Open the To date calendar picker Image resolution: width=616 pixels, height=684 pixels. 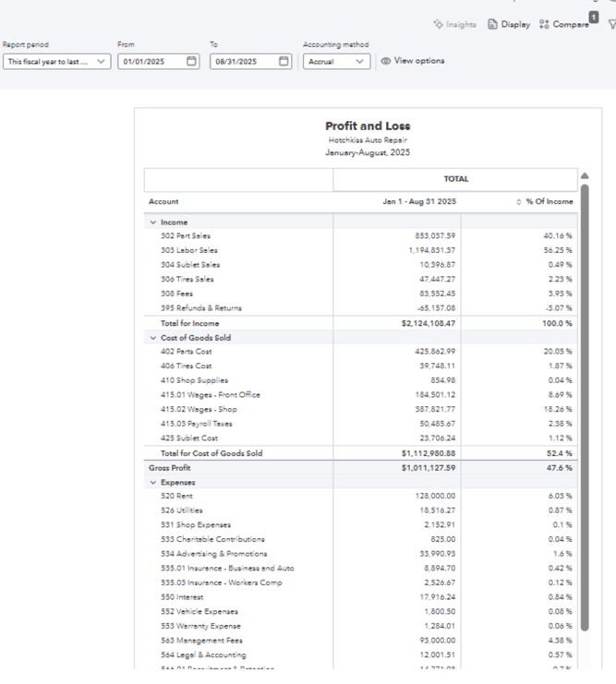point(284,62)
